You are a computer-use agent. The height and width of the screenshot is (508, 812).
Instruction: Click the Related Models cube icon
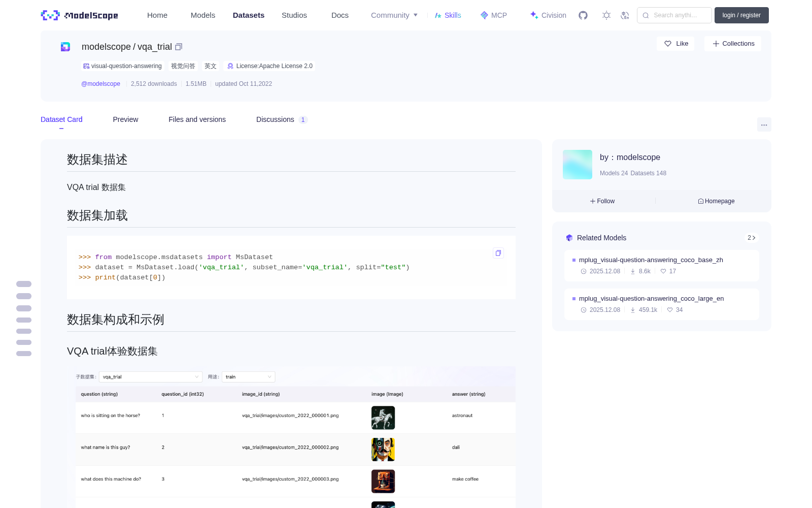point(569,238)
